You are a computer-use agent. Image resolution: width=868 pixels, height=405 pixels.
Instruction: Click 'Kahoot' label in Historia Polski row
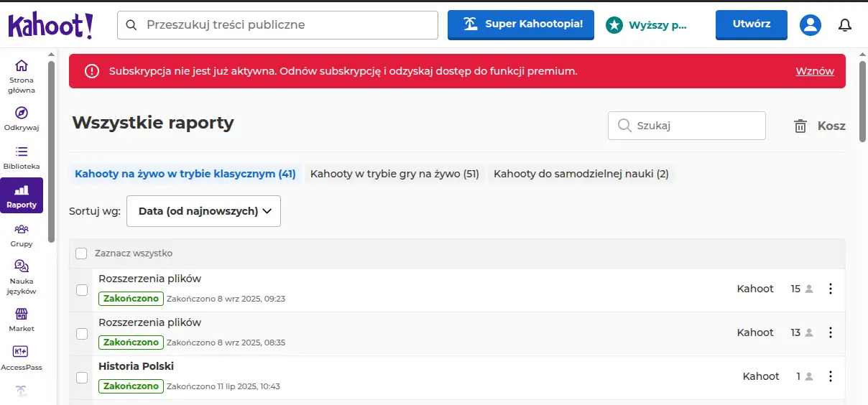pyautogui.click(x=761, y=376)
